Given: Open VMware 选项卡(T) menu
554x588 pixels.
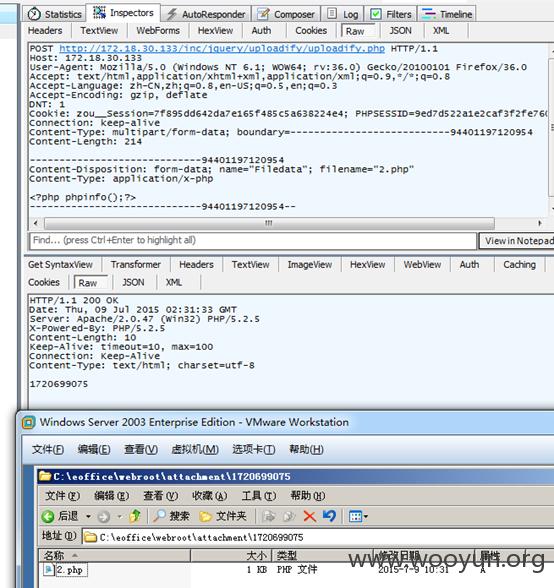Looking at the screenshot, I should tap(254, 449).
